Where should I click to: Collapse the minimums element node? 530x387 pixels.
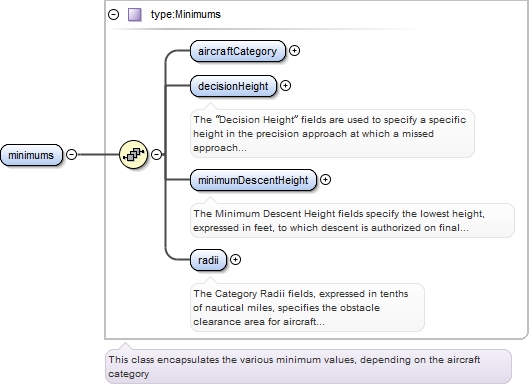(x=71, y=154)
